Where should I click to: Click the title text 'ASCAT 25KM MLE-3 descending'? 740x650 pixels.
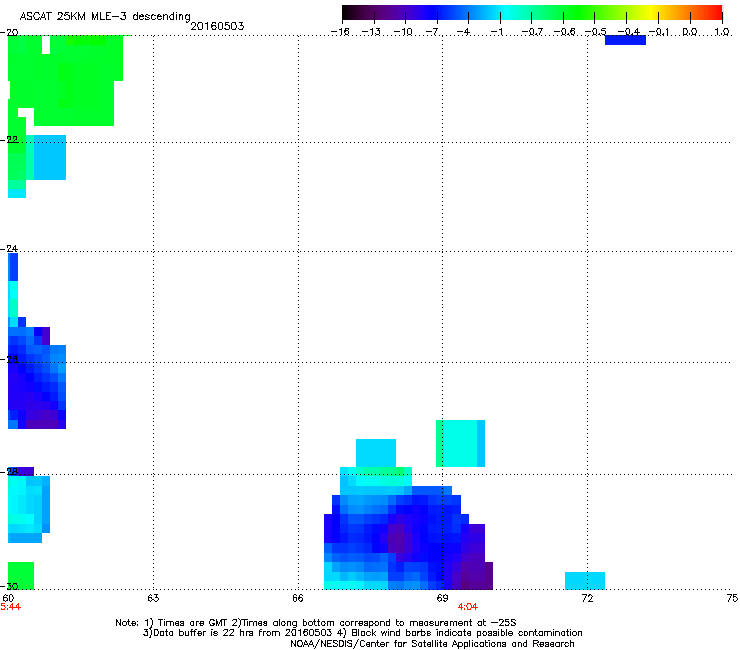pos(105,16)
